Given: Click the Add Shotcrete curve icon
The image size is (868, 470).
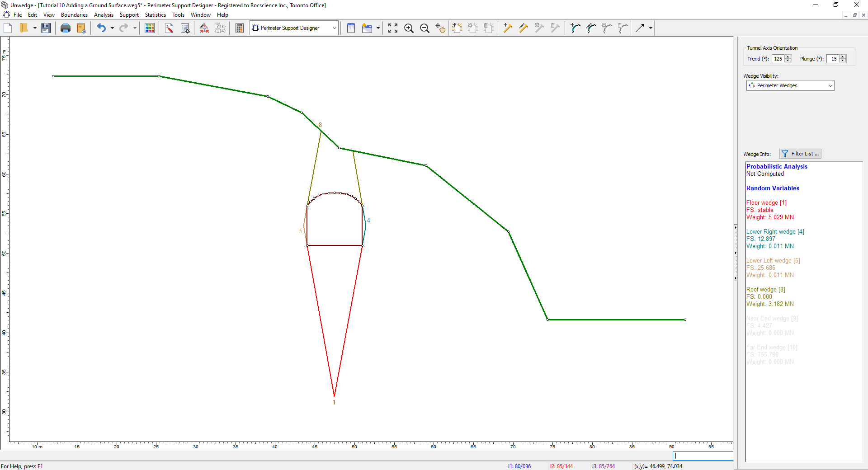Looking at the screenshot, I should click(x=575, y=28).
